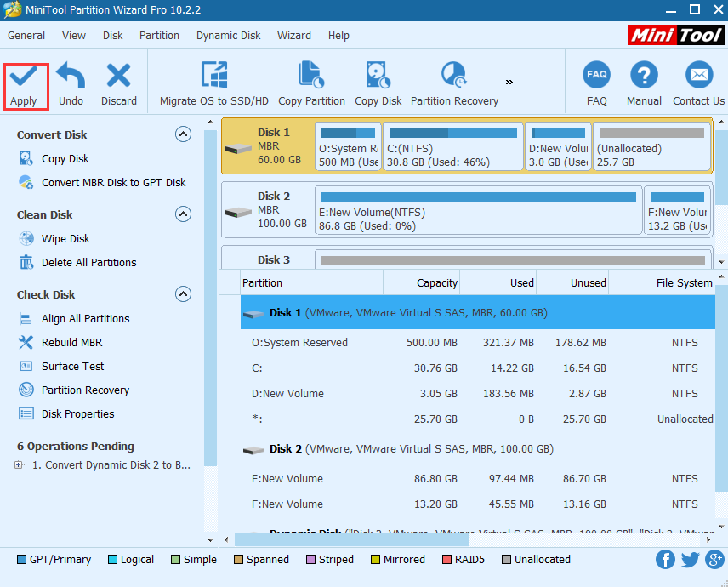Click Disk Properties icon

click(26, 413)
